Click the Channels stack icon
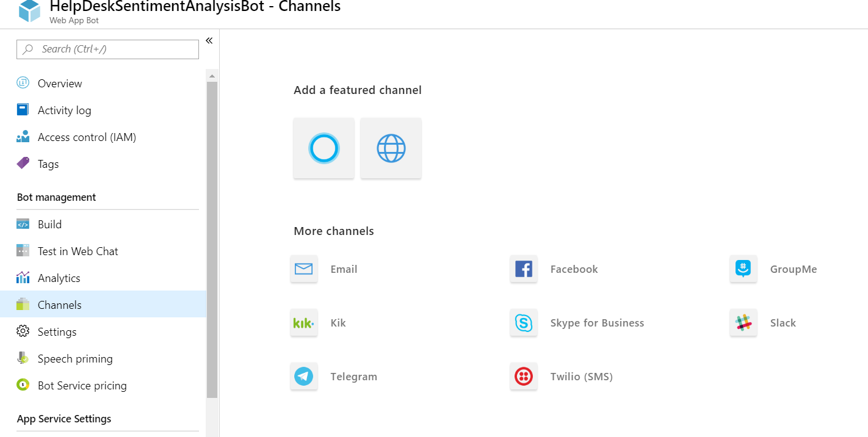868x437 pixels. 23,305
